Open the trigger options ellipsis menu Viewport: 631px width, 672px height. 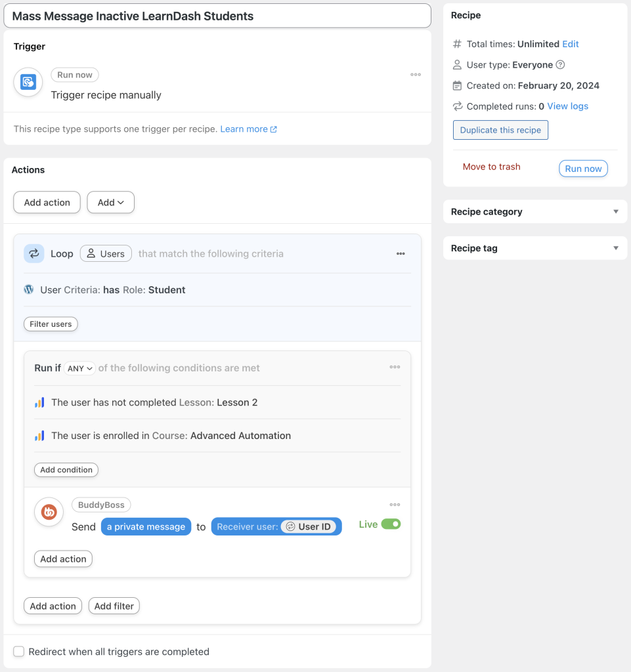(x=415, y=75)
